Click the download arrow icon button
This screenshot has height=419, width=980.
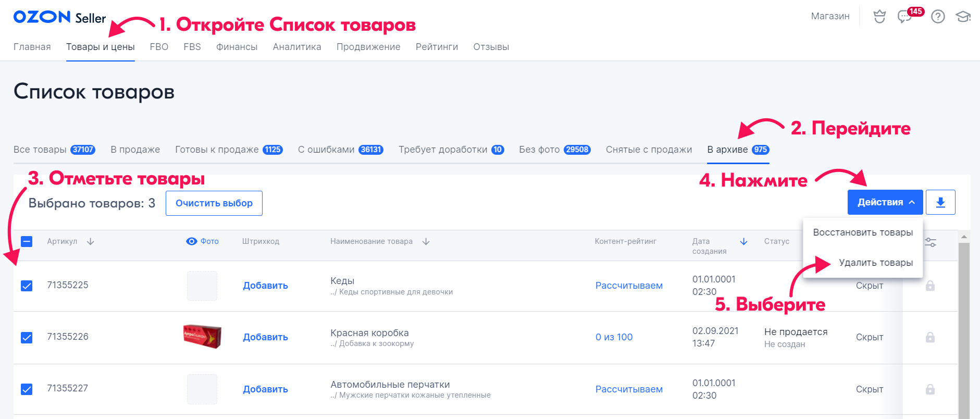940,202
